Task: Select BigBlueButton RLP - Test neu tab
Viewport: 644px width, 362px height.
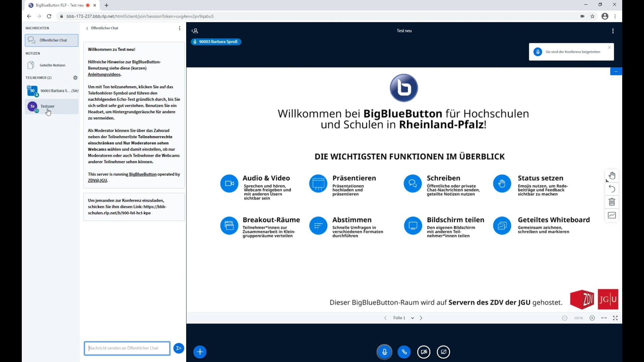Action: 62,5
